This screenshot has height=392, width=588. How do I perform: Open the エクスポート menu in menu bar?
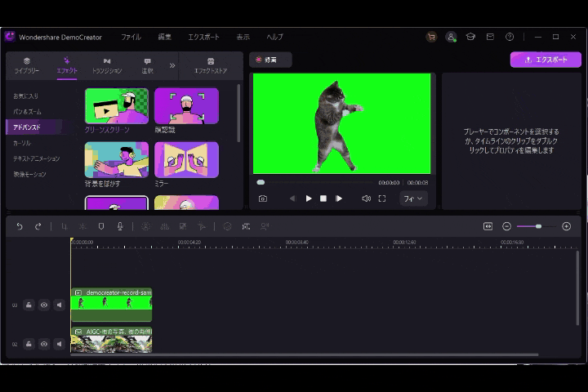203,37
